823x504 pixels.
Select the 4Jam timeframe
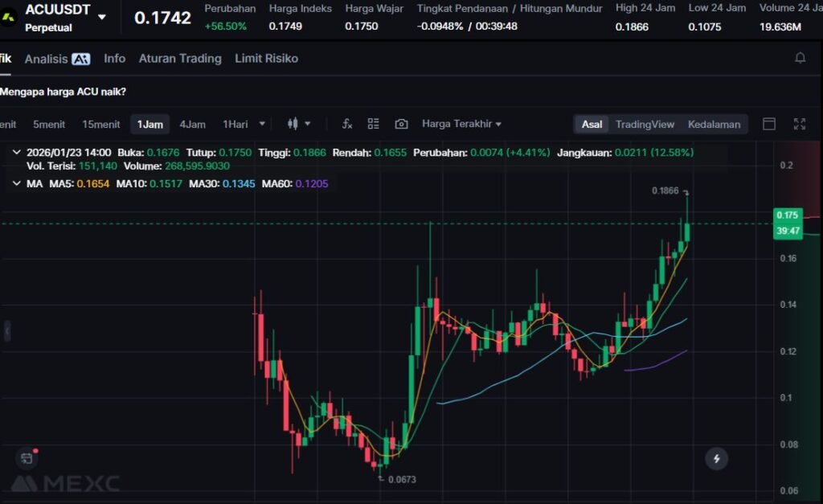coord(192,124)
